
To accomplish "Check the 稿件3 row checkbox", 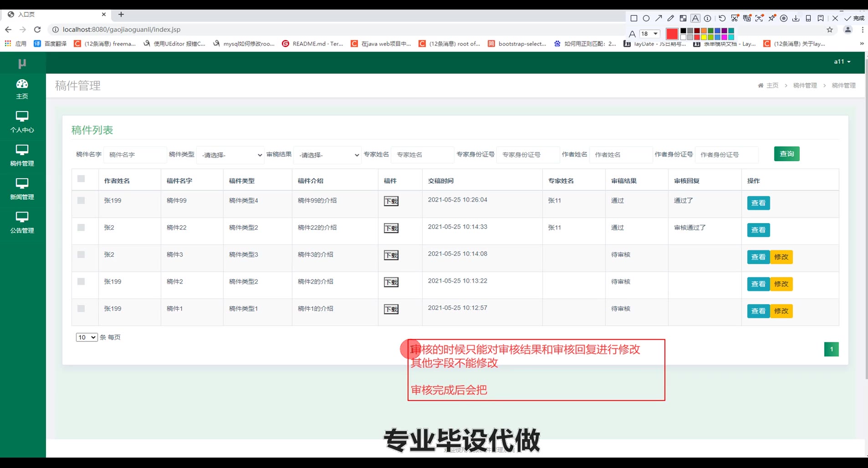I will point(81,254).
